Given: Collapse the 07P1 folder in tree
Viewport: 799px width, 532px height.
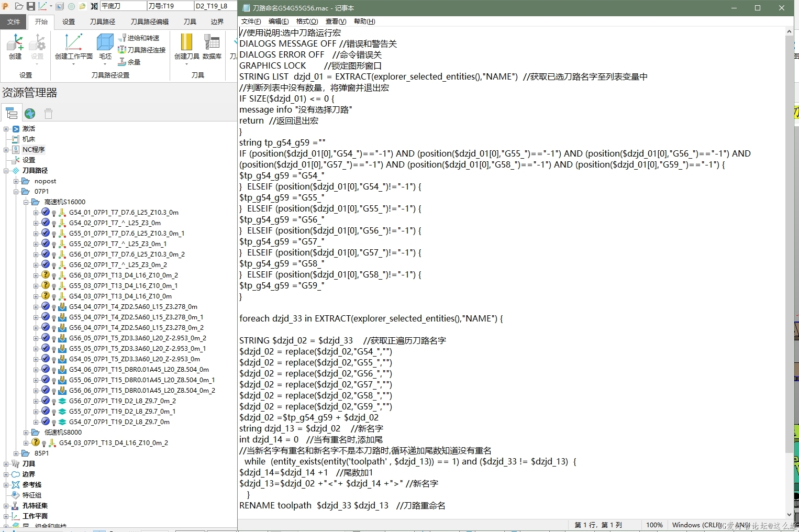Looking at the screenshot, I should point(16,192).
